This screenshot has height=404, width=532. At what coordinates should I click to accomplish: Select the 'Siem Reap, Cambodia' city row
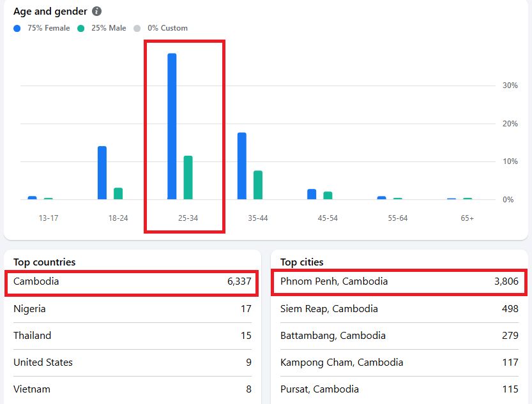coord(399,309)
